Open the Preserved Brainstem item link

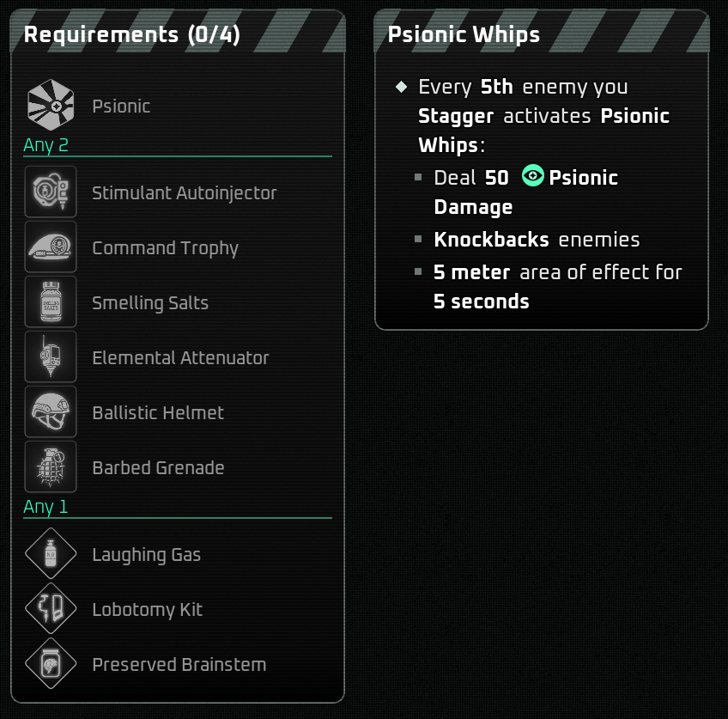179,664
